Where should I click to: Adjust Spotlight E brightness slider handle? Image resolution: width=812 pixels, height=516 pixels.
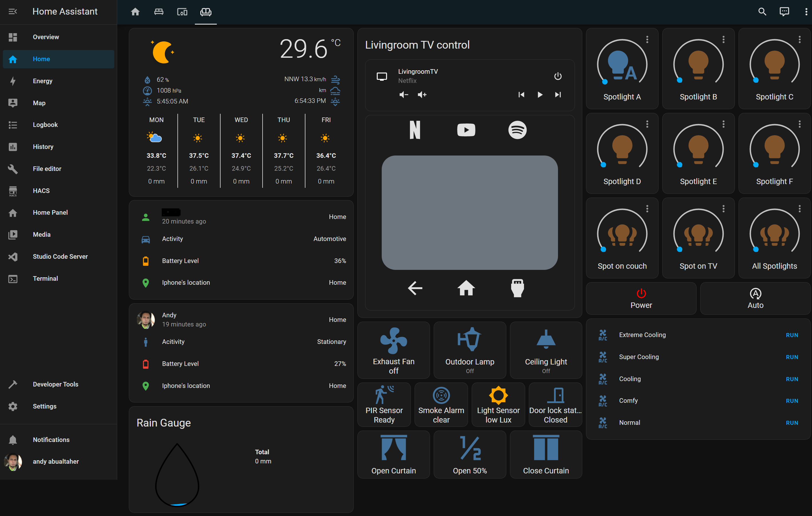coord(679,165)
